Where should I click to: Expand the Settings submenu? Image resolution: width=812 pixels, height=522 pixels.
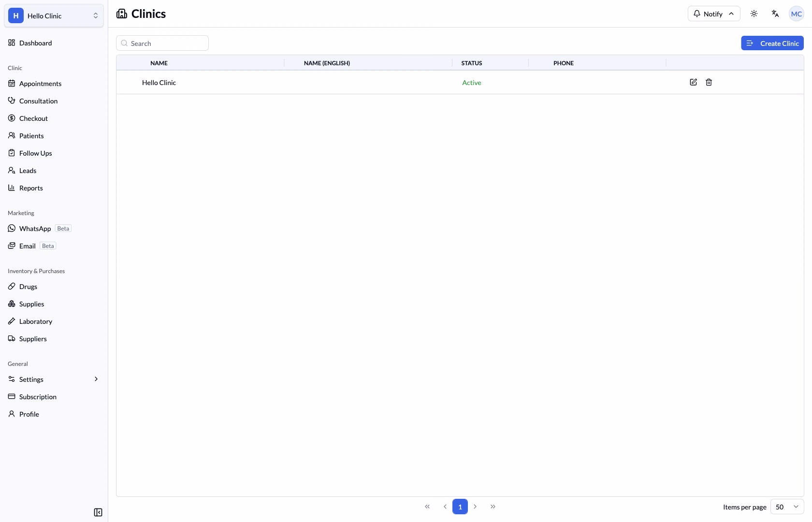pyautogui.click(x=54, y=379)
